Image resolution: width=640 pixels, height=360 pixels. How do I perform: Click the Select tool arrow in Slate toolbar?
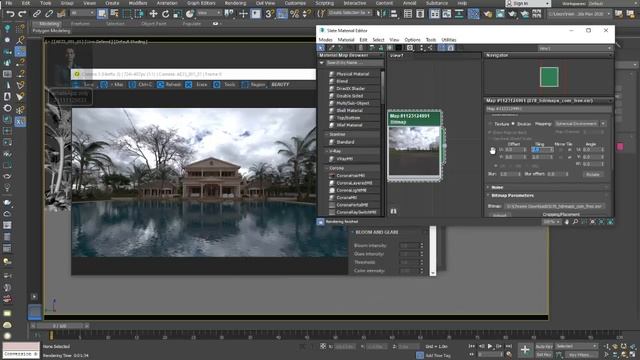(322, 48)
